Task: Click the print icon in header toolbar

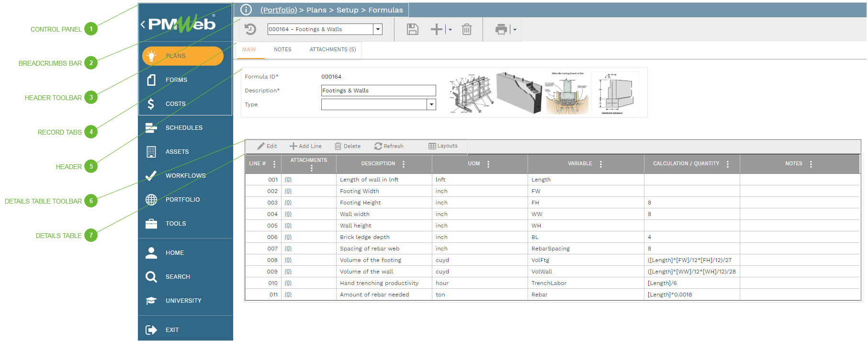Action: [501, 30]
